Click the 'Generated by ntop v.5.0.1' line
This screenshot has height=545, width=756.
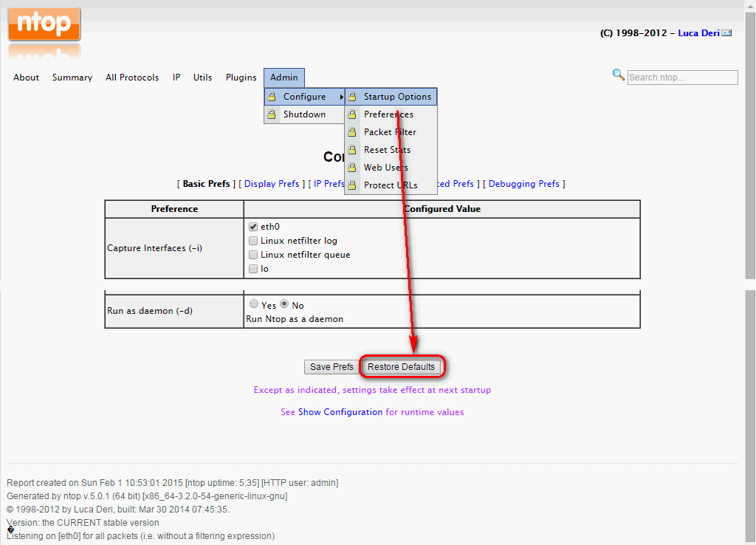pyautogui.click(x=147, y=496)
